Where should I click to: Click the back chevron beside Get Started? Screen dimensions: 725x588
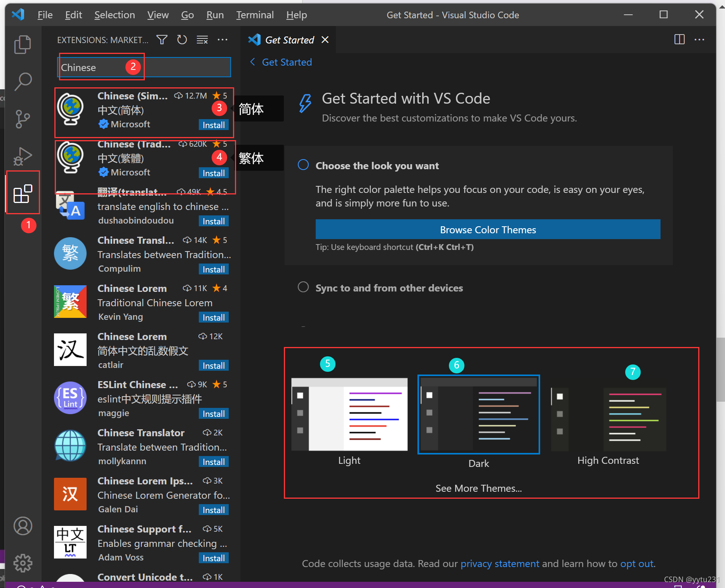pos(252,62)
